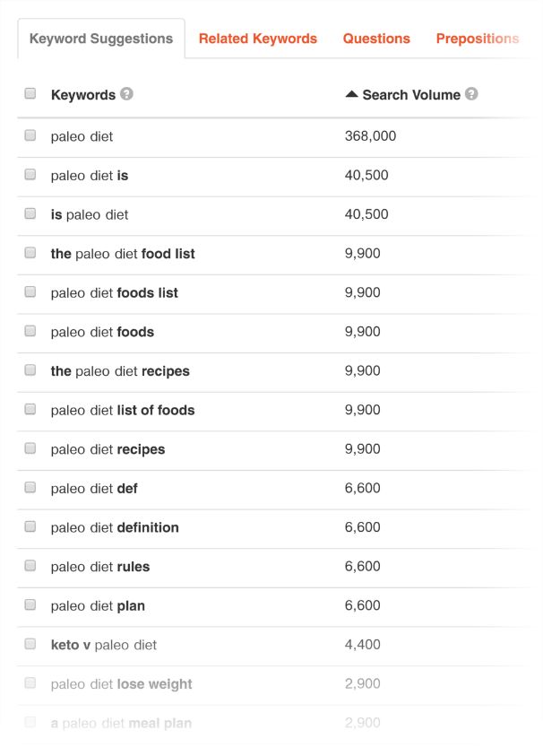
Task: Click the Keywords column header
Action: 82,95
